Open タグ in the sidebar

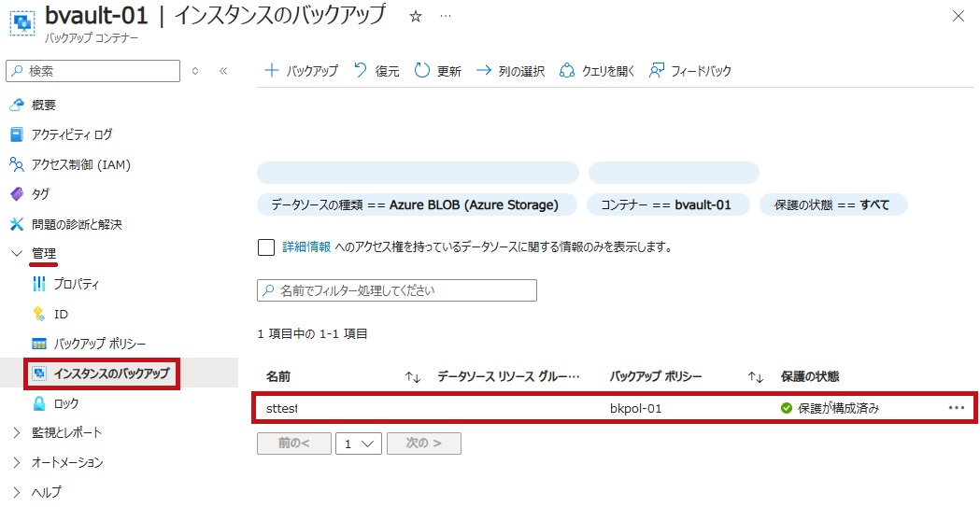tap(40, 194)
